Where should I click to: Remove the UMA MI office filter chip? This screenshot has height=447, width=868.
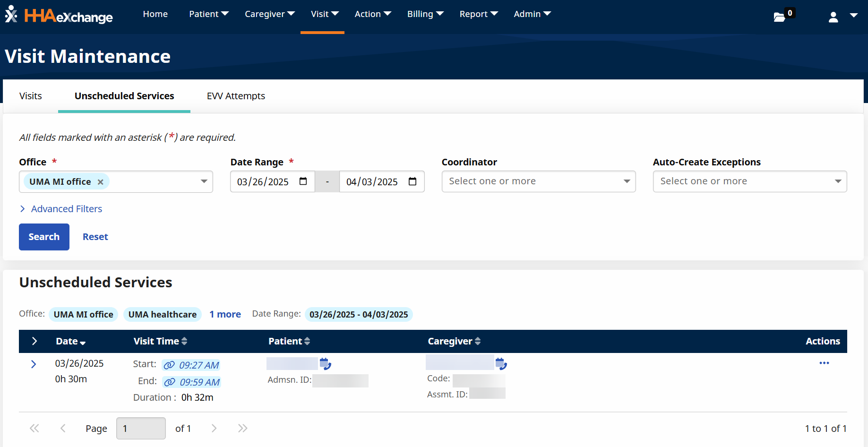[x=100, y=181]
